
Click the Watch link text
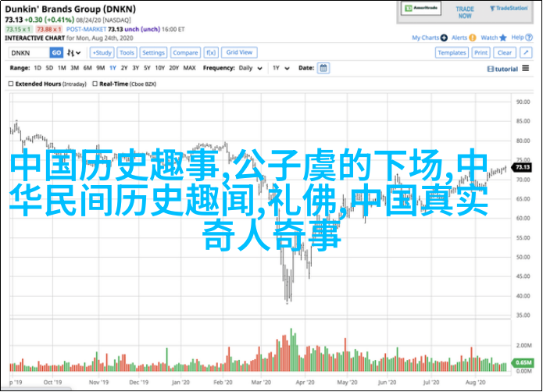489,37
